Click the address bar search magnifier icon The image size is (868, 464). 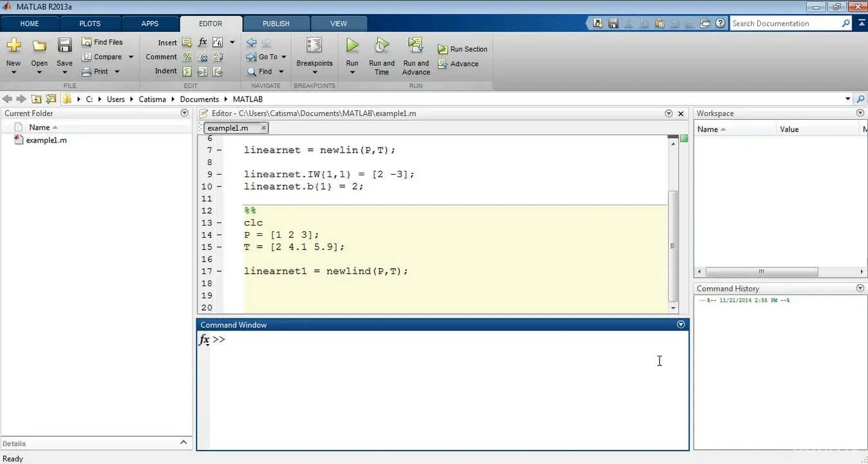(x=860, y=99)
